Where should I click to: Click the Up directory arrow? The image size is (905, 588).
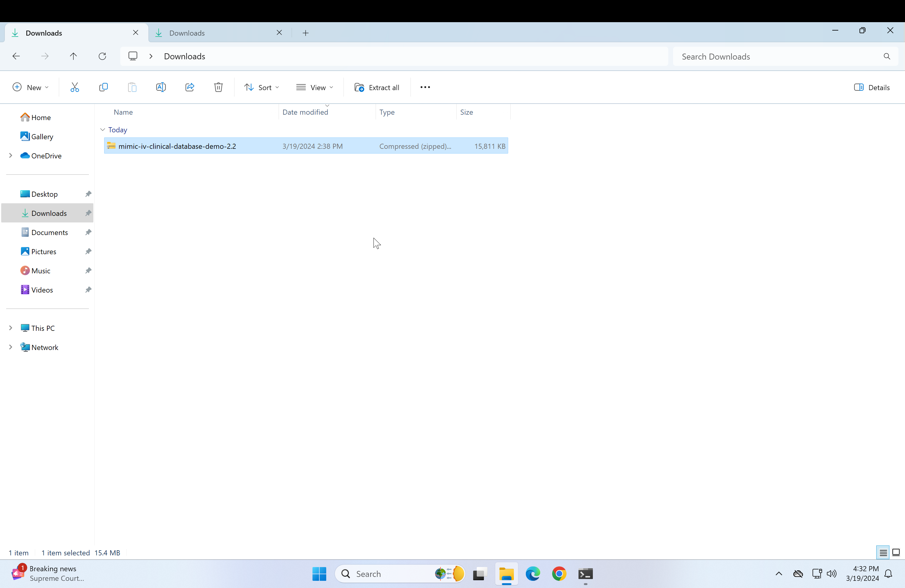(73, 56)
